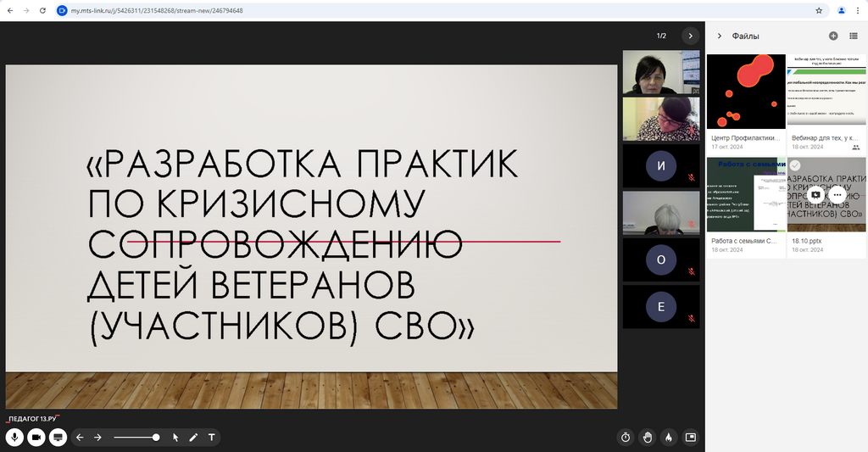Viewport: 868px width, 452px height.
Task: Click the 18.10.pptx file name
Action: tap(807, 241)
